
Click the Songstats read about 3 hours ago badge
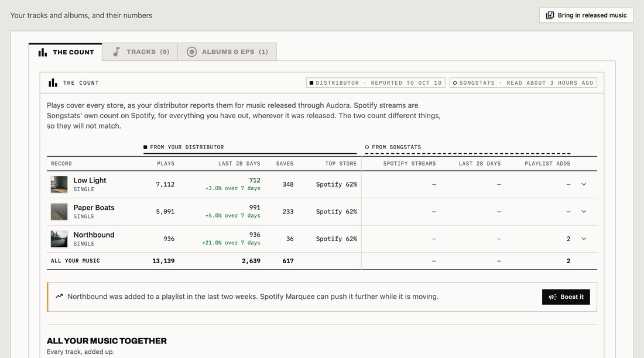pyautogui.click(x=523, y=83)
